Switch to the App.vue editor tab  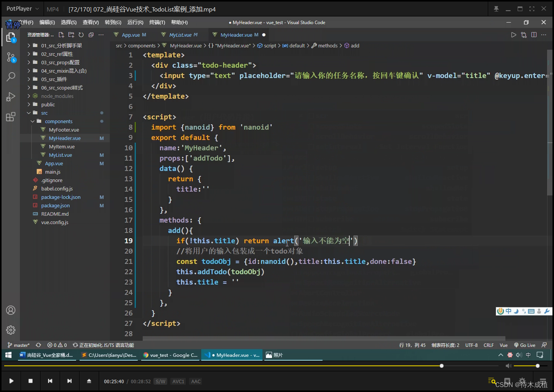coord(130,35)
